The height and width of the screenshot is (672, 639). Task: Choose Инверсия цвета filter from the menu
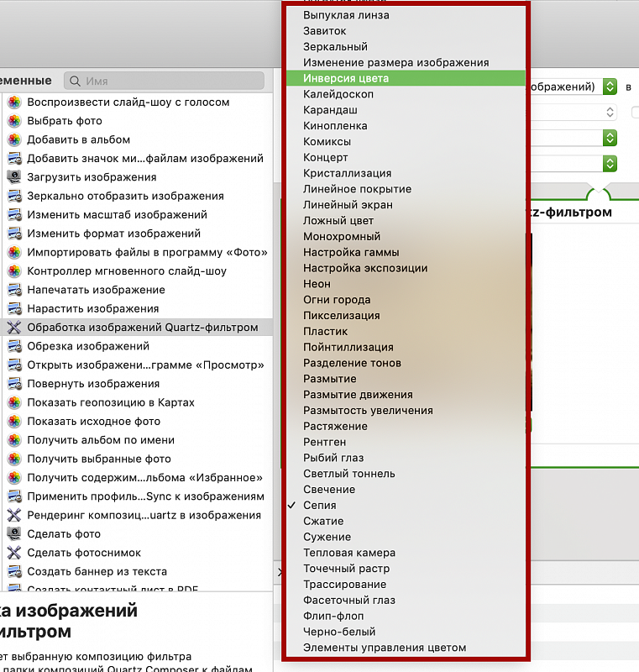406,78
